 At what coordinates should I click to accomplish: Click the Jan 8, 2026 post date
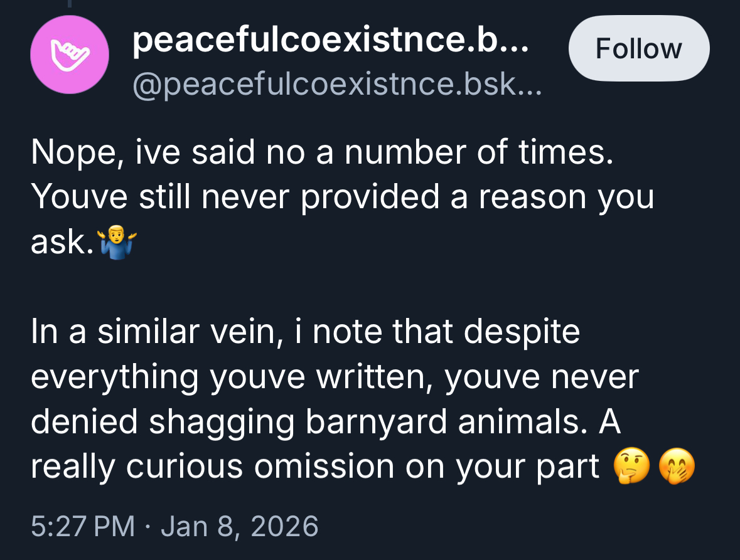pos(239,526)
